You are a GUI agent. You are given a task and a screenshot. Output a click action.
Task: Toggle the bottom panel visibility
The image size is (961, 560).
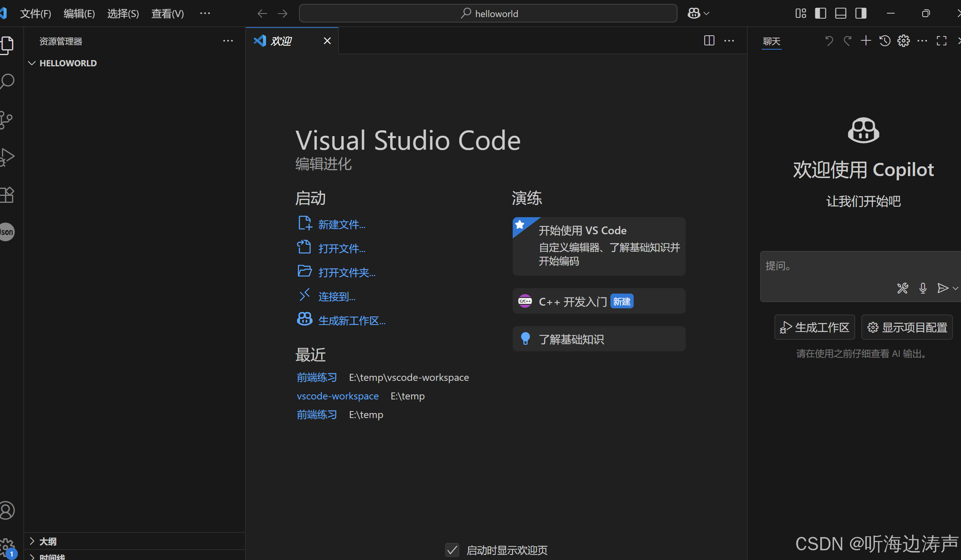pos(840,14)
